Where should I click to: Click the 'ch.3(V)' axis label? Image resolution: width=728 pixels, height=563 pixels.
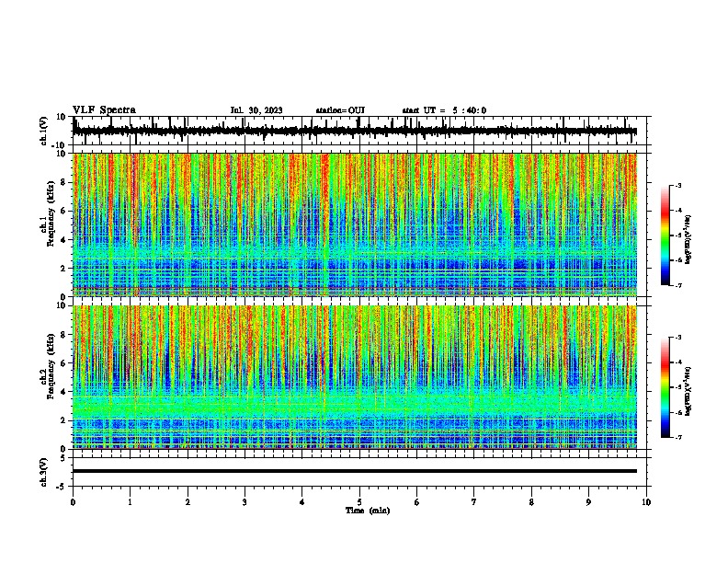(44, 472)
